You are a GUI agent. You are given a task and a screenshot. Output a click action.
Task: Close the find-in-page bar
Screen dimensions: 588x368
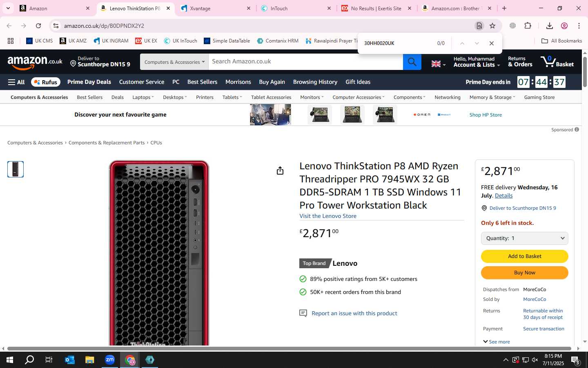[492, 43]
